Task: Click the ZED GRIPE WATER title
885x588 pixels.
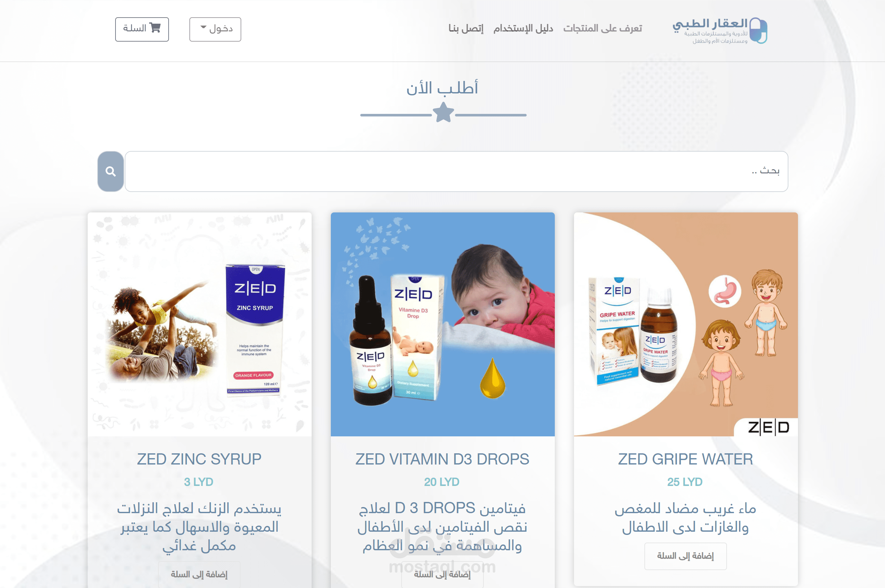Action: (685, 459)
